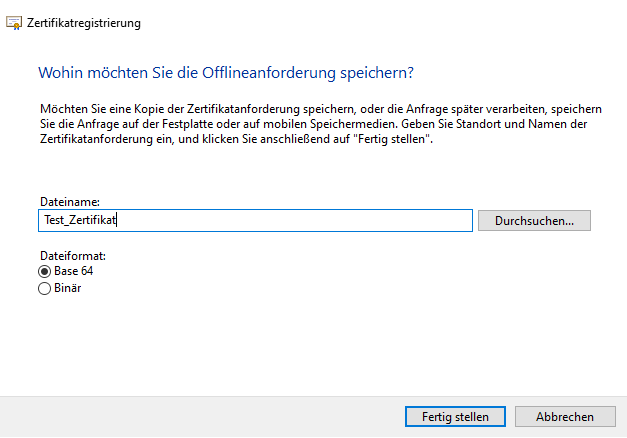Click the description paragraph starting 'Möchten Sie eine Kopie'
The image size is (627, 438).
coord(321,124)
